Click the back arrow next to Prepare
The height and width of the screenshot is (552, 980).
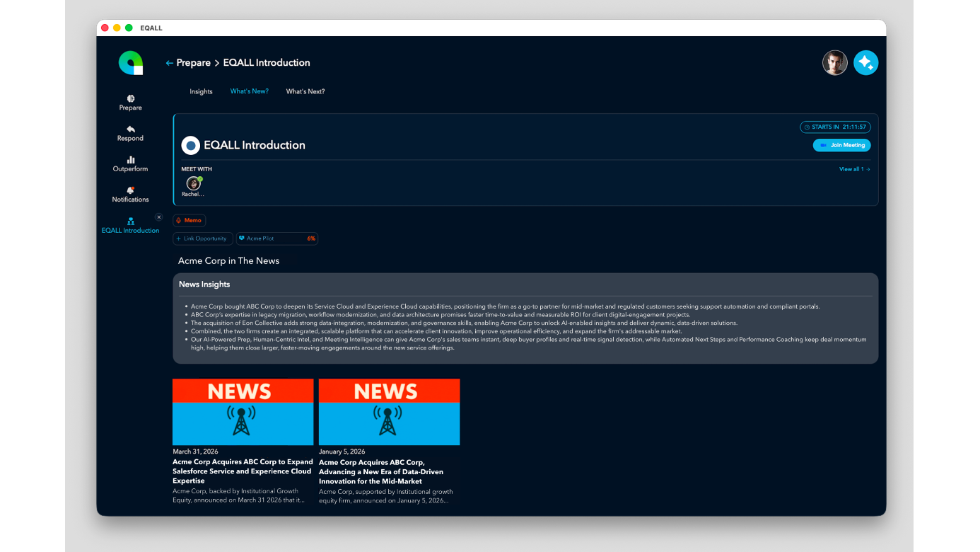169,63
